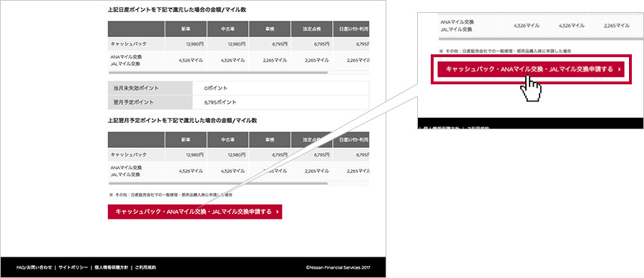This screenshot has width=644, height=278.
Task: Click the apply button in the enlarged inset
Action: point(531,69)
